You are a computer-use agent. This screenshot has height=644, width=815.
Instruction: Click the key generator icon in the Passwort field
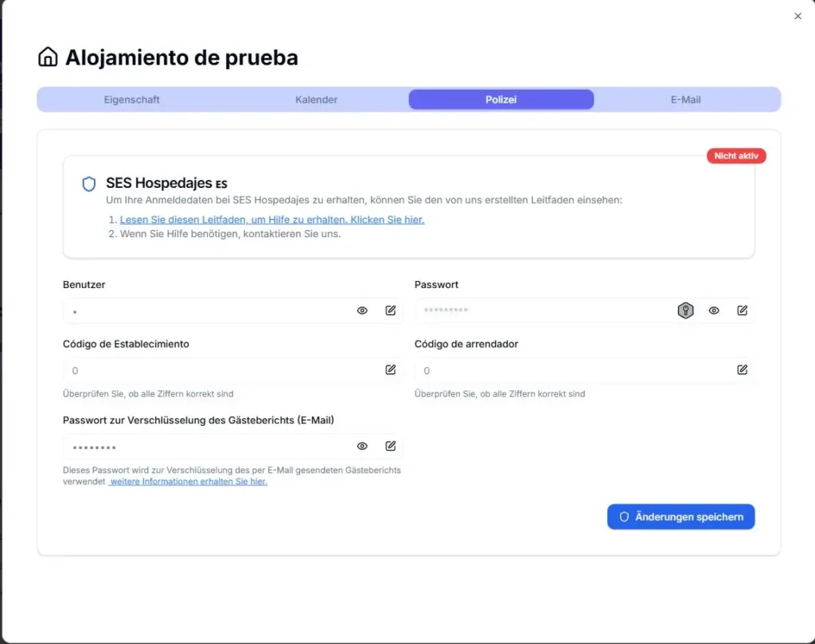[686, 310]
